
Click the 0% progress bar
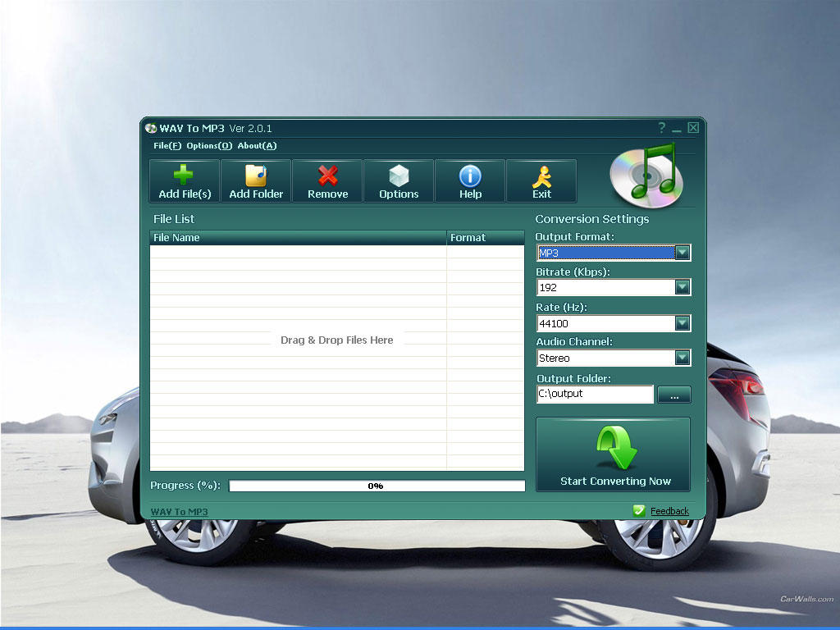coord(377,486)
